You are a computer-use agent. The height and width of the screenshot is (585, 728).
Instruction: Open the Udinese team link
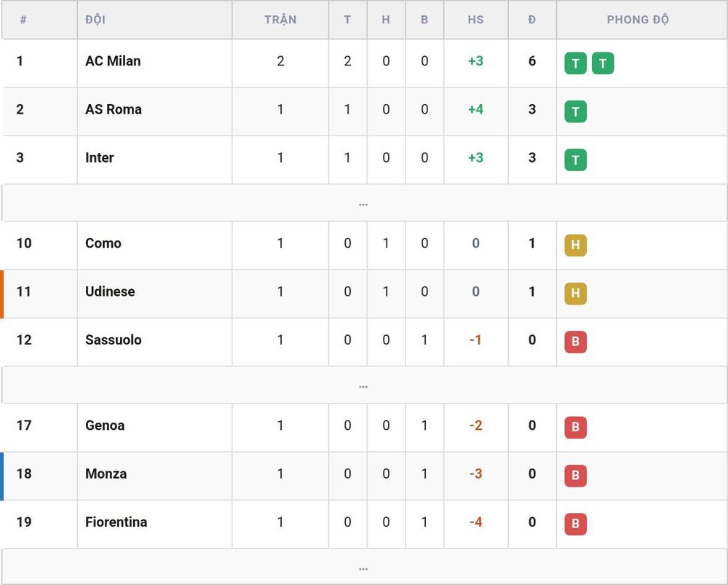tap(110, 291)
